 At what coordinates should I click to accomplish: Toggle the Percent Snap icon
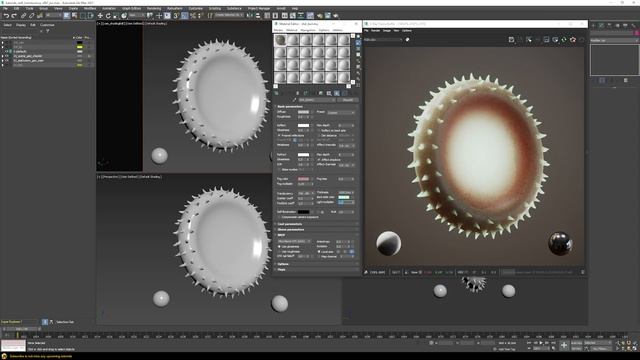point(192,16)
